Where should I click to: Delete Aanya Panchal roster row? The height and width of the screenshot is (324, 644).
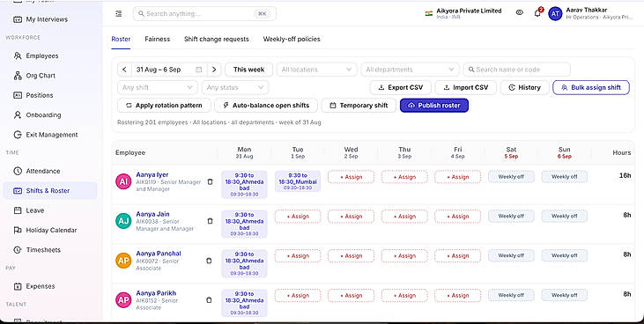(x=209, y=261)
